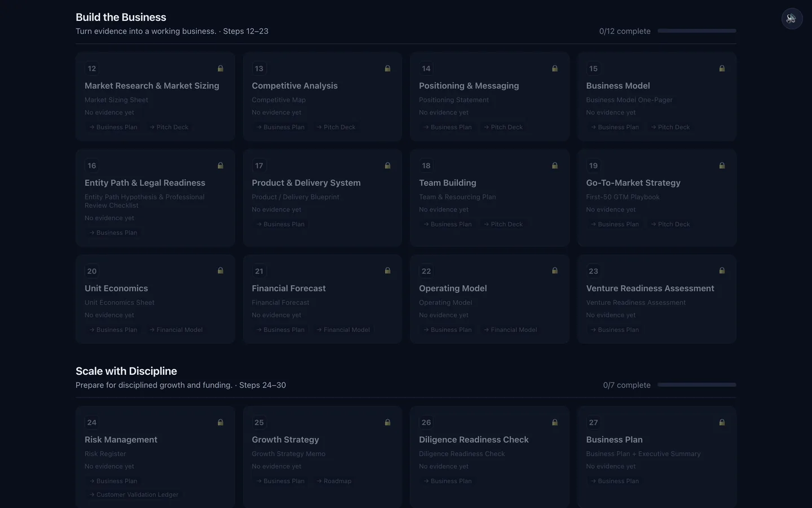Select the Financial Forecast card title
Image resolution: width=812 pixels, height=508 pixels.
[289, 288]
